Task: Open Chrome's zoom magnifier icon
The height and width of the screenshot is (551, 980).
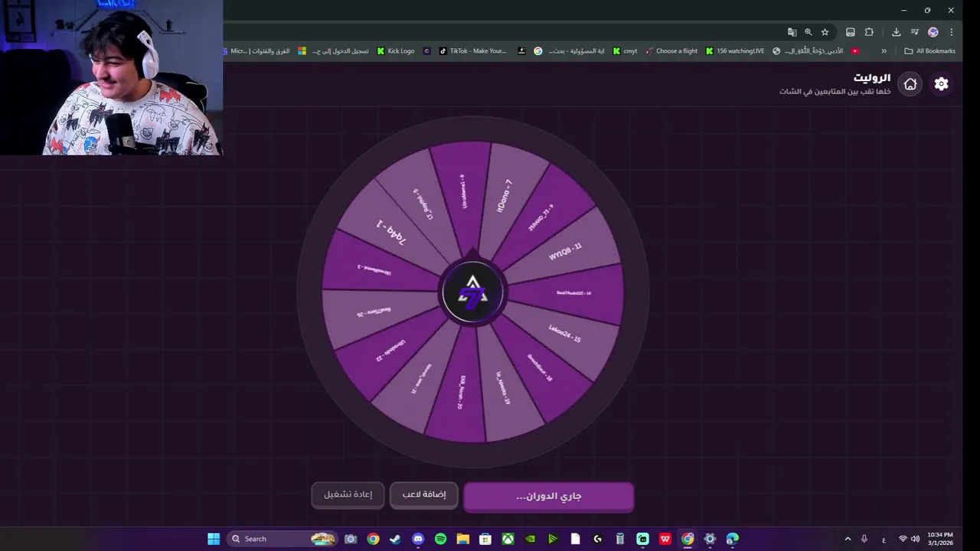Action: point(808,32)
